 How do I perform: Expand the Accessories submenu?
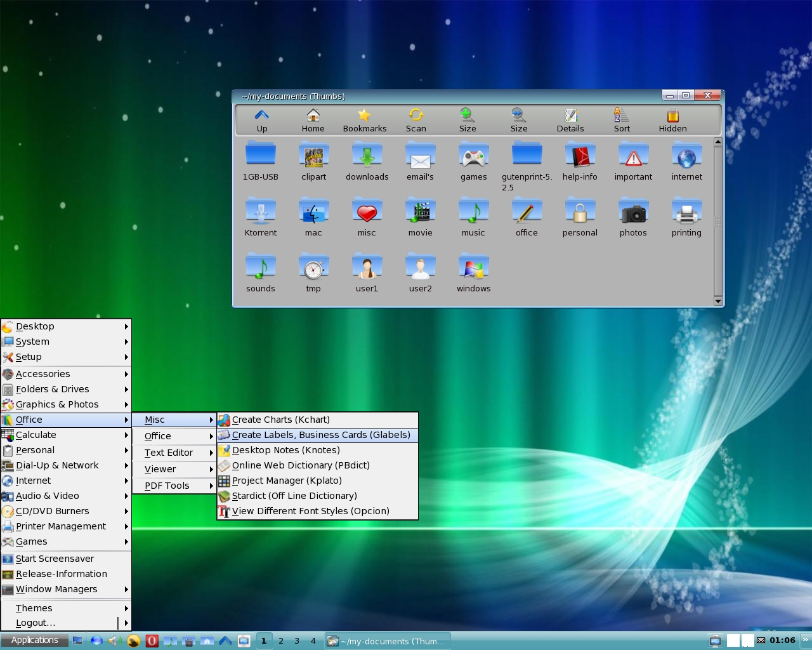[x=66, y=374]
